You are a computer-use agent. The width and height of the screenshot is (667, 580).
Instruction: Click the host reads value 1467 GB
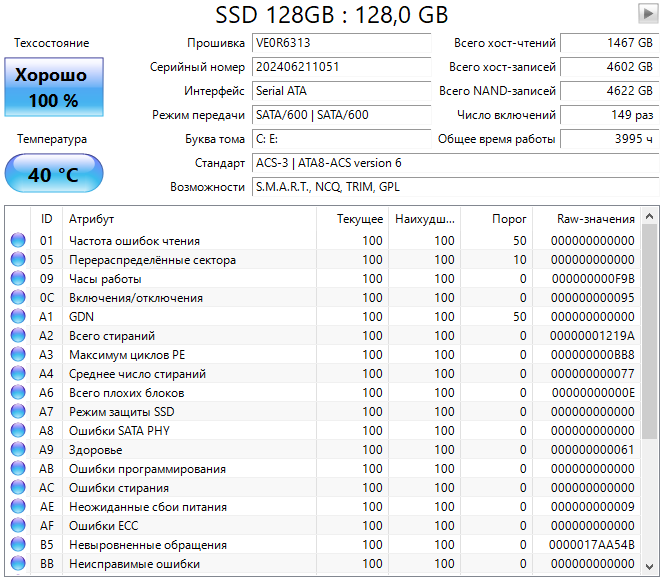pyautogui.click(x=610, y=43)
